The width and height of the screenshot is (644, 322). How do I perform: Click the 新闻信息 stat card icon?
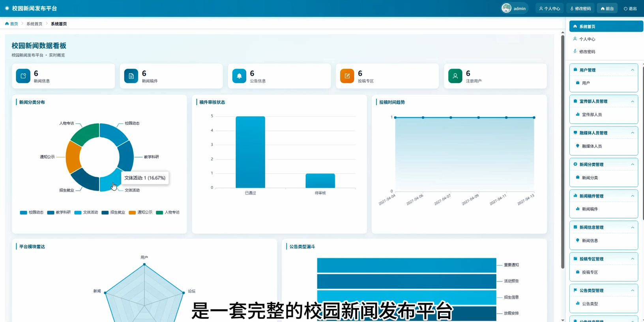23,76
